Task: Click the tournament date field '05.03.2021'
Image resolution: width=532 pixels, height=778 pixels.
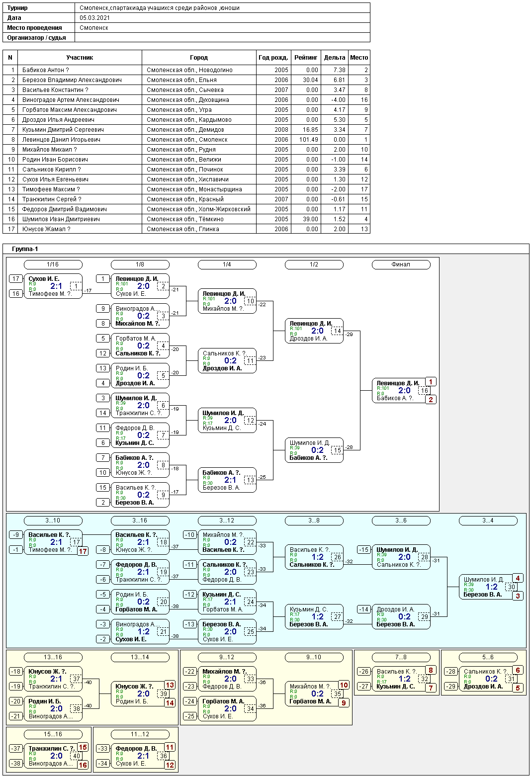Action: click(x=95, y=18)
